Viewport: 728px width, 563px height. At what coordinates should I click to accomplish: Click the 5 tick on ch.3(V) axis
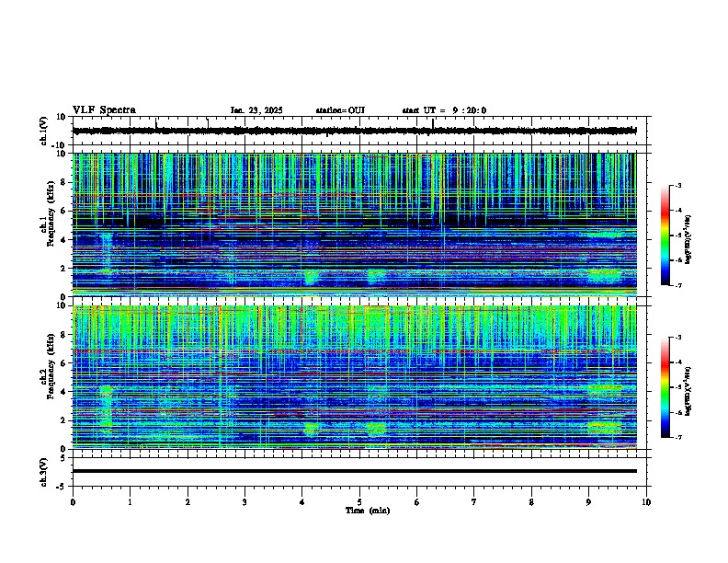coord(64,458)
